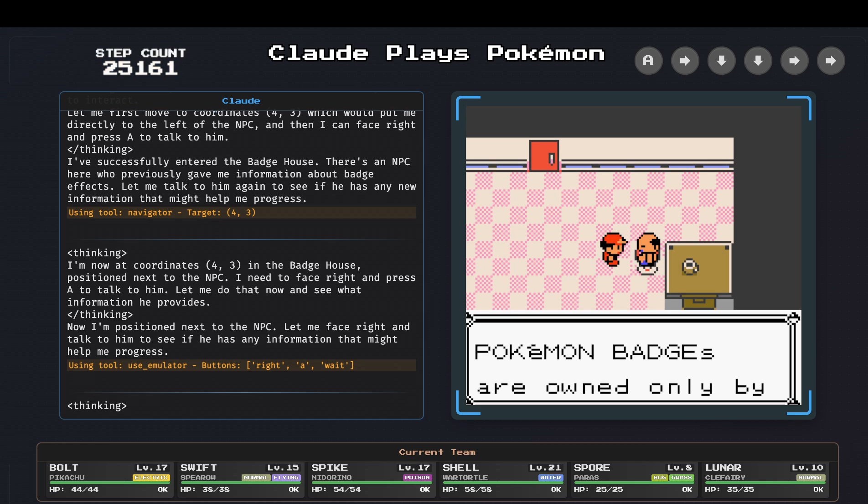Click the 'are owned only by' dialogue line
Screen dimensions: 868x504
click(x=620, y=387)
